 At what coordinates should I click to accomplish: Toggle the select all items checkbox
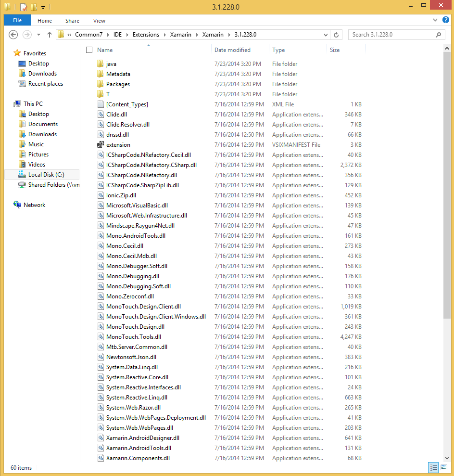coord(89,50)
